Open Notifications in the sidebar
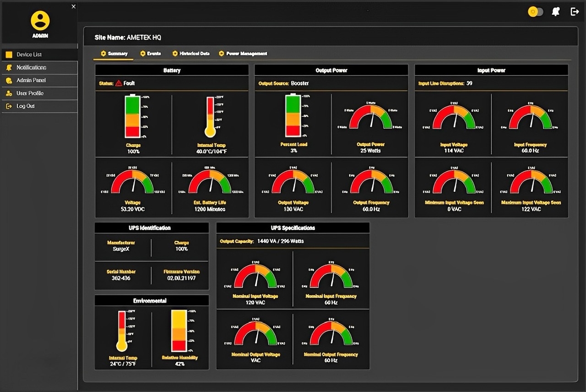586x392 pixels. pos(39,67)
